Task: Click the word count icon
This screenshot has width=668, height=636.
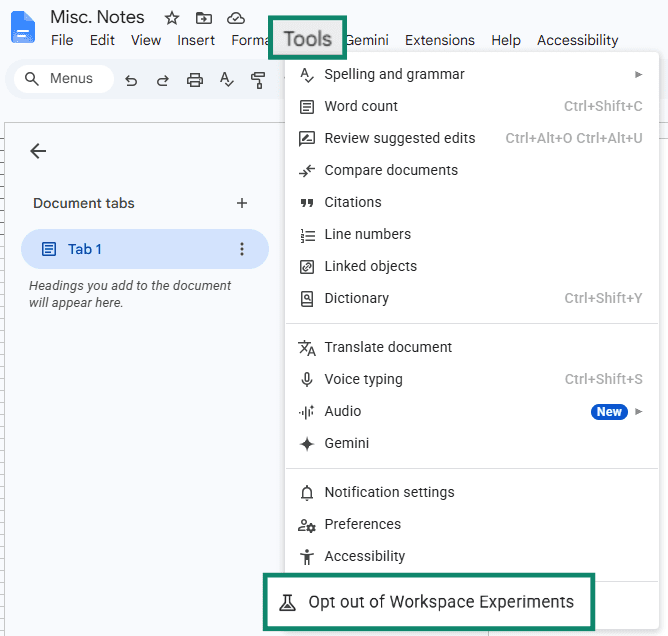Action: tap(307, 106)
